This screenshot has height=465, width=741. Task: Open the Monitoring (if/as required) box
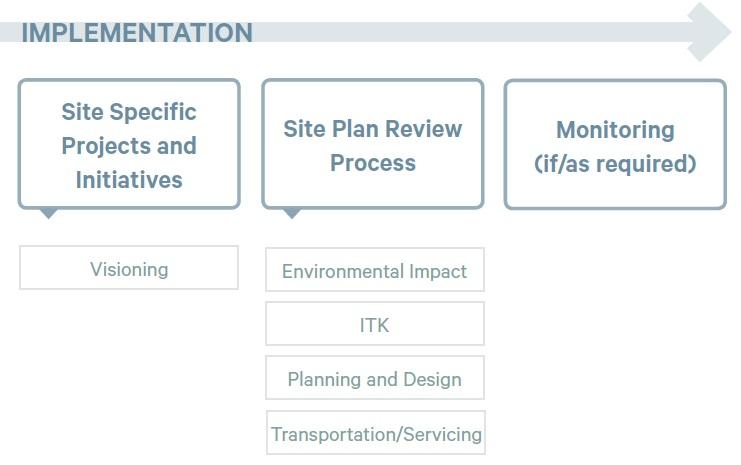coord(615,144)
